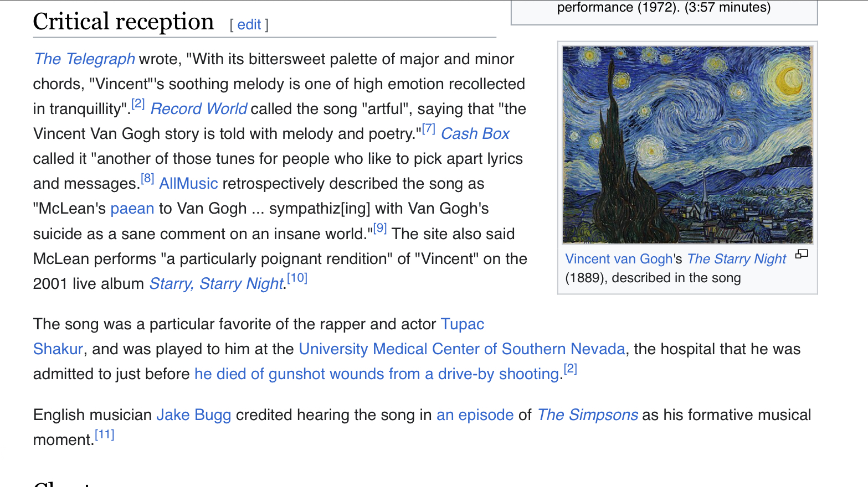Jump to citation reference 9
The height and width of the screenshot is (487, 868).
pos(379,229)
